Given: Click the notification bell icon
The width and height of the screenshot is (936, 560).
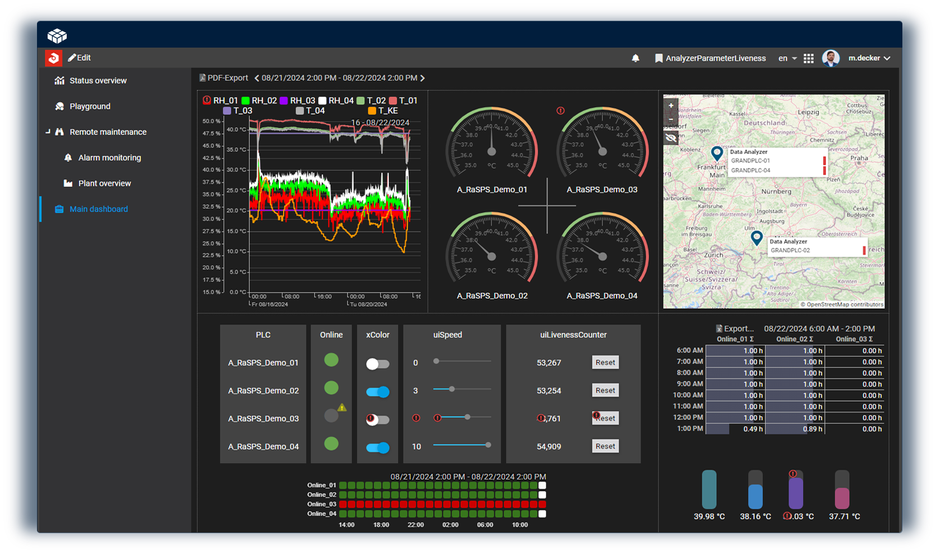Looking at the screenshot, I should [635, 58].
